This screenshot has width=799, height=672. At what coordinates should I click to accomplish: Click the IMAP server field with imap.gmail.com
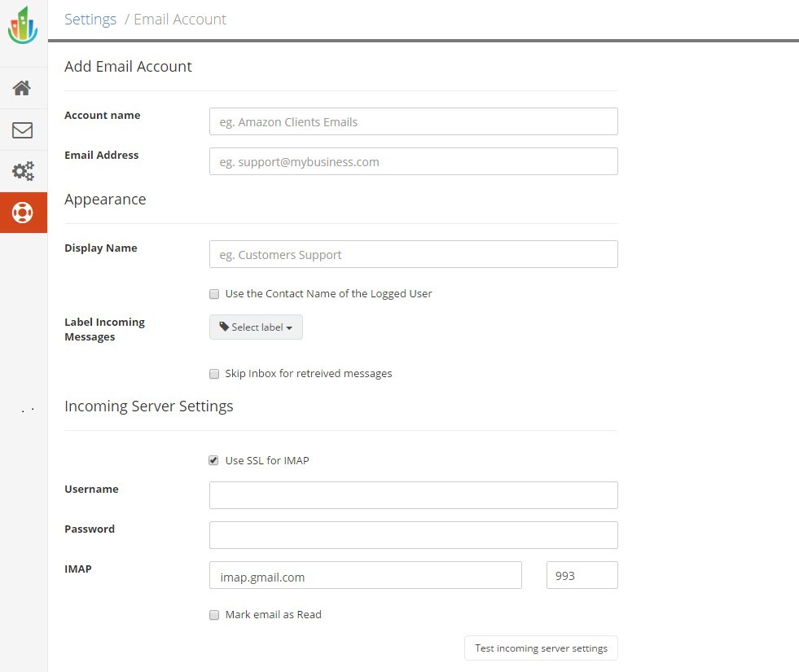coord(365,576)
